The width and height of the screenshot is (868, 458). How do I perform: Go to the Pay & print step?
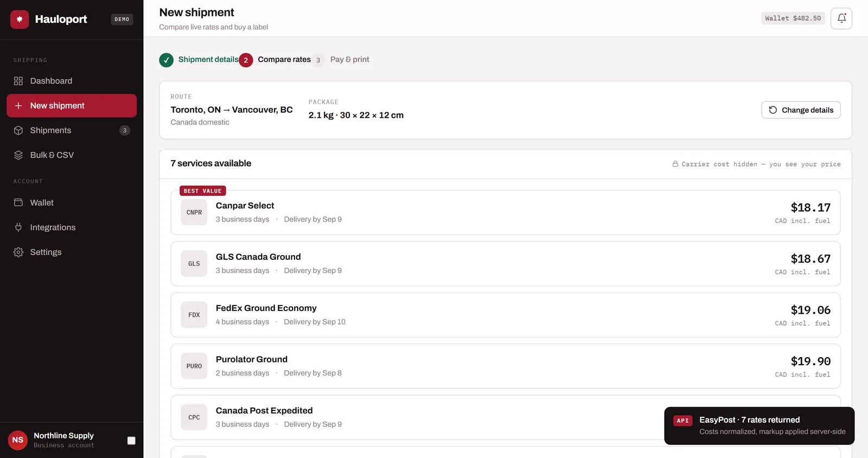(340, 60)
